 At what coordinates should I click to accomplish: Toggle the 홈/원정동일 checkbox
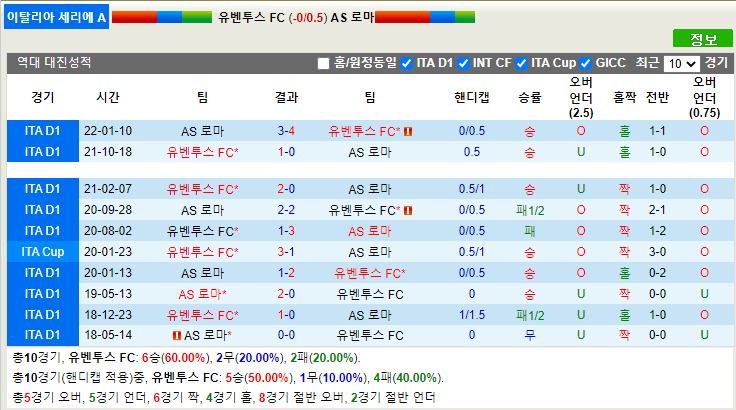point(323,63)
